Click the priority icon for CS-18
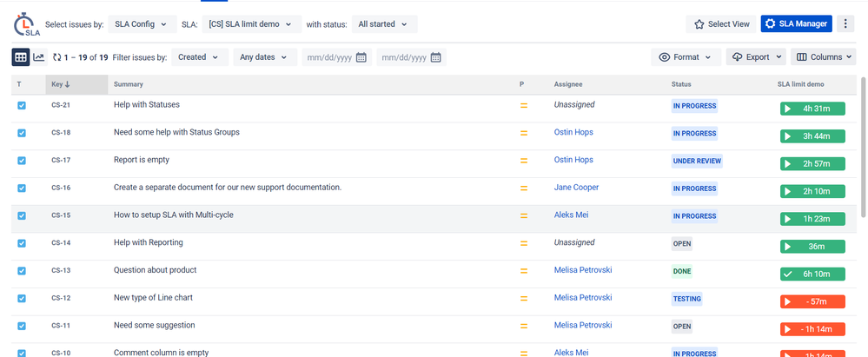Image resolution: width=868 pixels, height=357 pixels. (524, 133)
